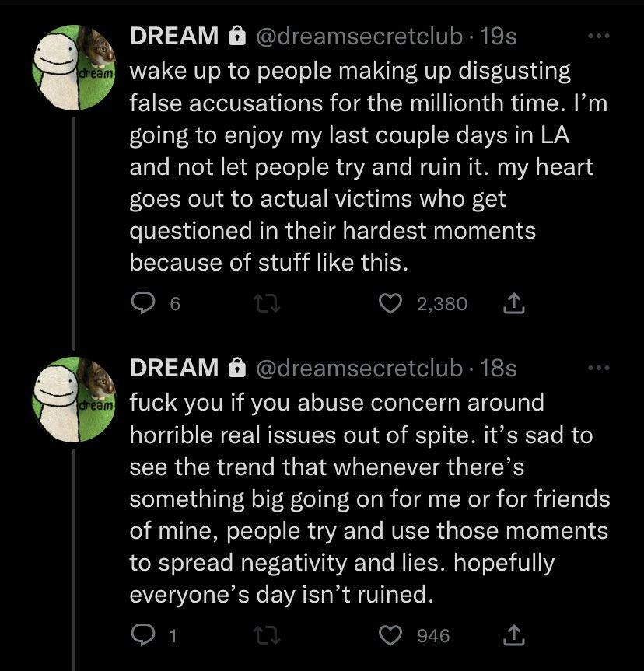Like the tweet with 946 likes

pos(390,635)
